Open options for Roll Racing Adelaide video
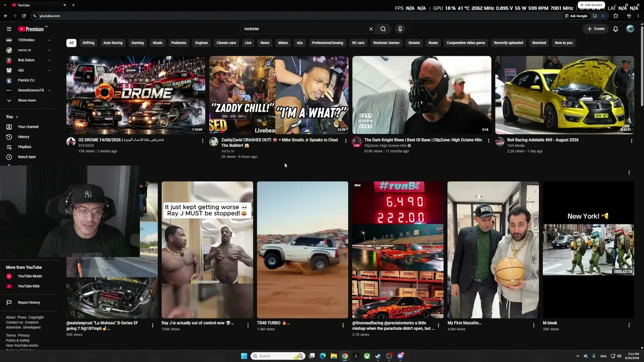The width and height of the screenshot is (644, 362). click(x=631, y=141)
